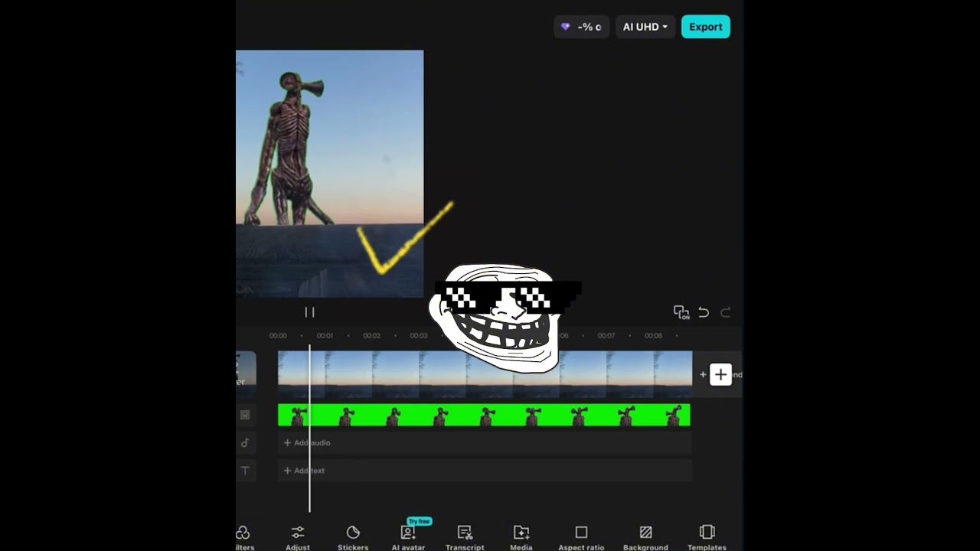The width and height of the screenshot is (980, 551).
Task: Undo the last edit
Action: tap(704, 312)
